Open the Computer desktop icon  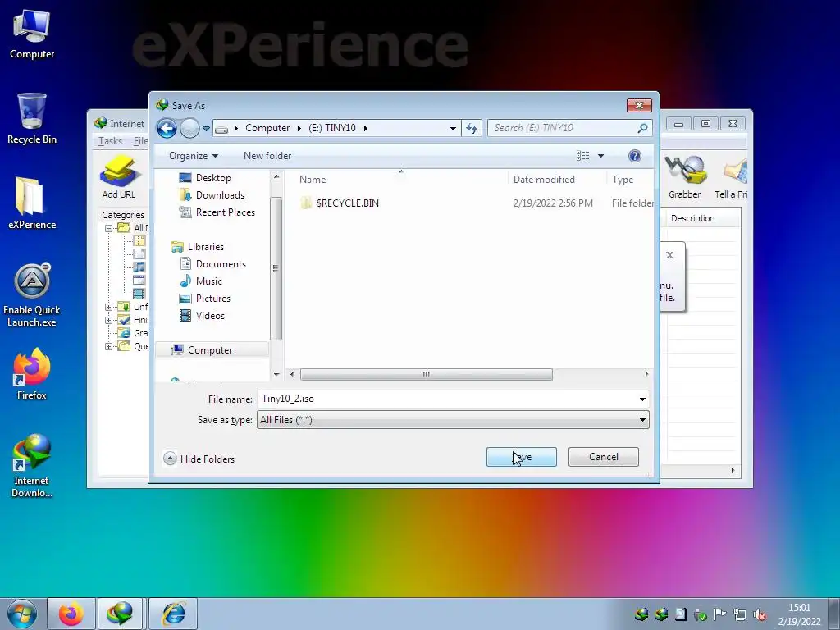(32, 34)
